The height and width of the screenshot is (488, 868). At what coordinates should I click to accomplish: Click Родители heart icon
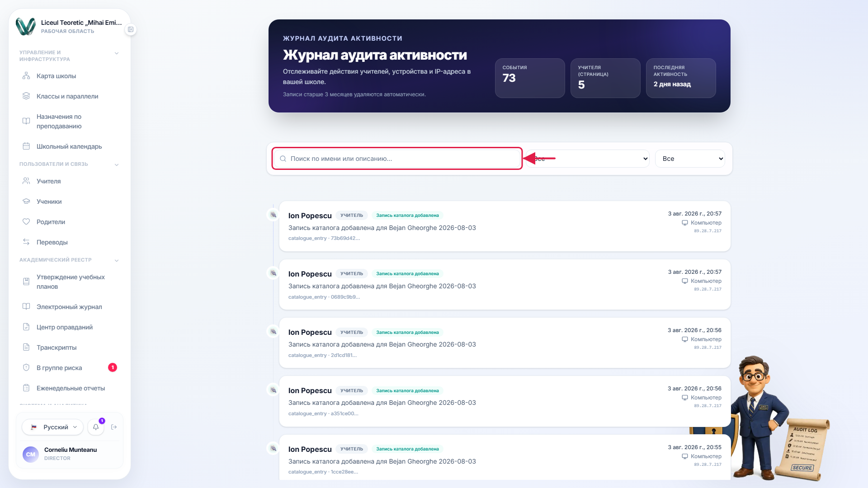[26, 222]
